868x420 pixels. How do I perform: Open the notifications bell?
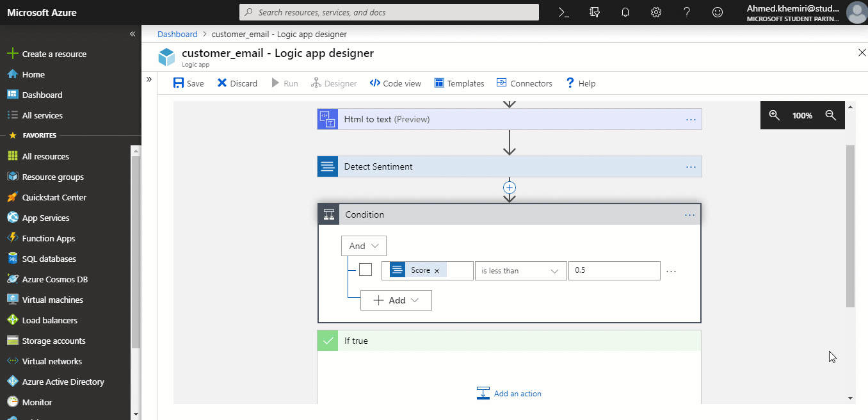pos(625,12)
